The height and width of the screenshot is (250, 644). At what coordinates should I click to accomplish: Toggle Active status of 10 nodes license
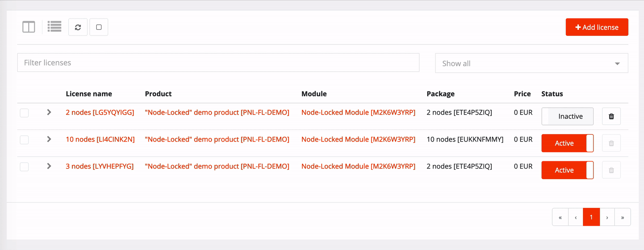click(x=568, y=143)
